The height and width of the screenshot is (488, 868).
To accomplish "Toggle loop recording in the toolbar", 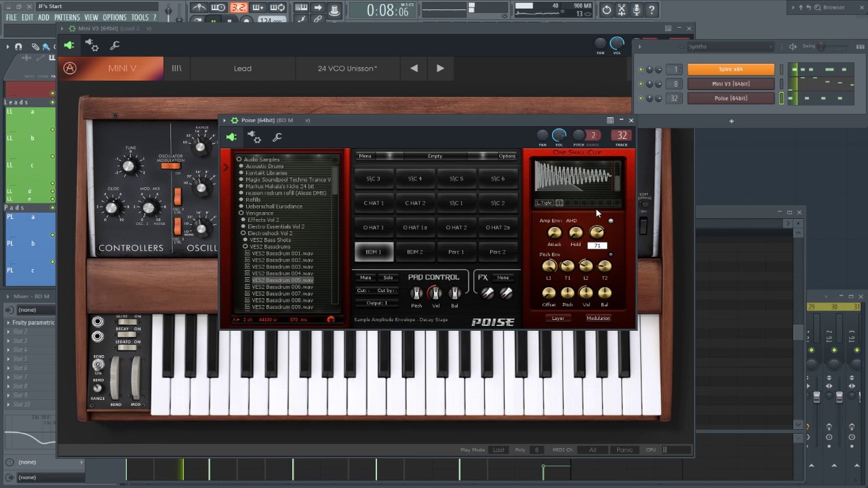I will click(277, 8).
